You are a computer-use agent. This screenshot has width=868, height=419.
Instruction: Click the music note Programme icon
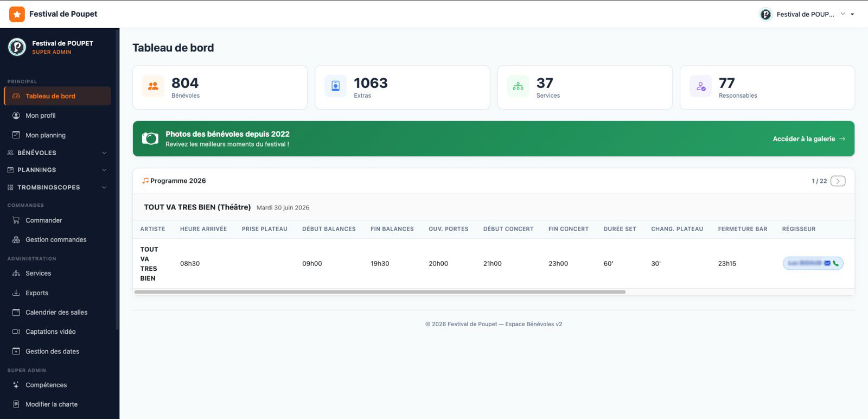click(145, 181)
